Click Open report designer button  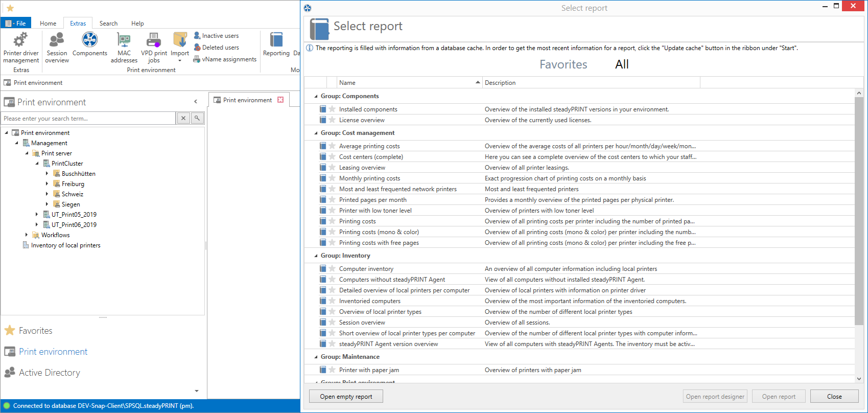(x=715, y=396)
